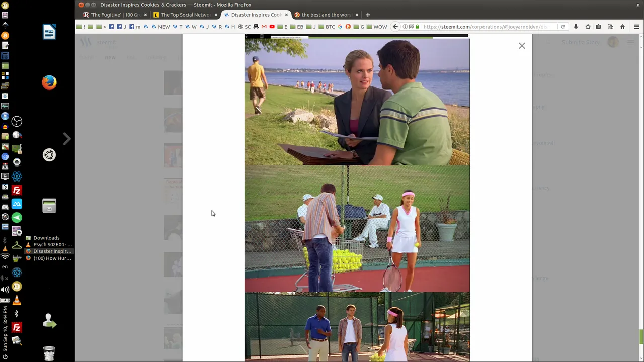Select the Disaster Inspir... window entry
The image size is (644, 362).
49,251
